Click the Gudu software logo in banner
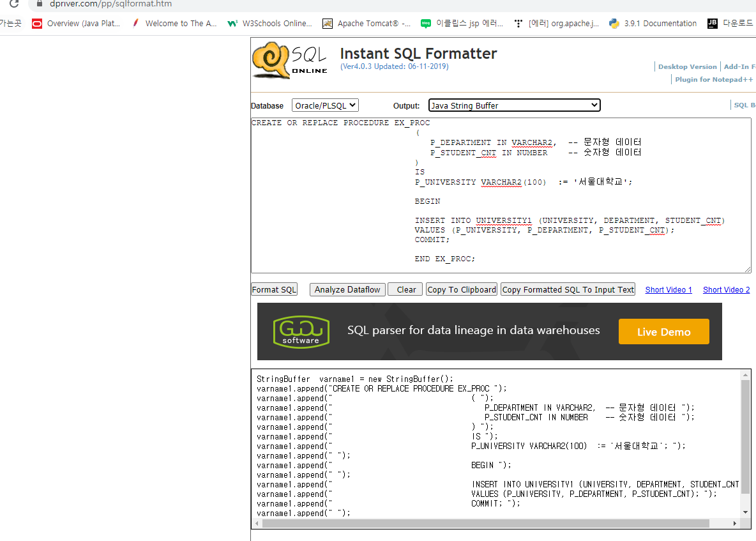The image size is (756, 541). 301,331
